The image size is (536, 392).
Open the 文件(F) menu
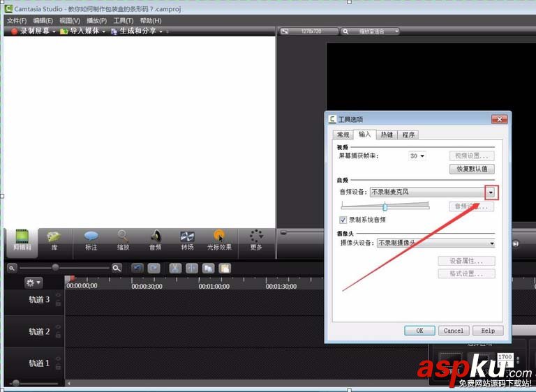click(x=17, y=20)
